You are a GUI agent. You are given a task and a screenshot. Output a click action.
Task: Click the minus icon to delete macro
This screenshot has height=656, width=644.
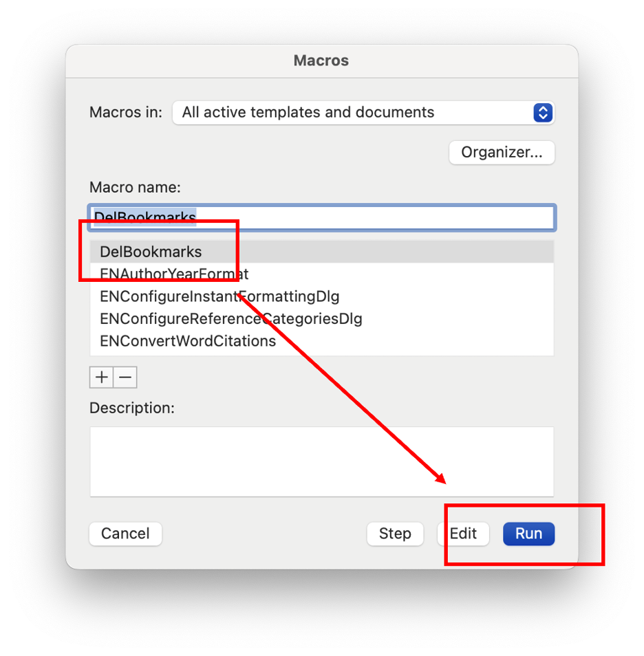click(125, 378)
